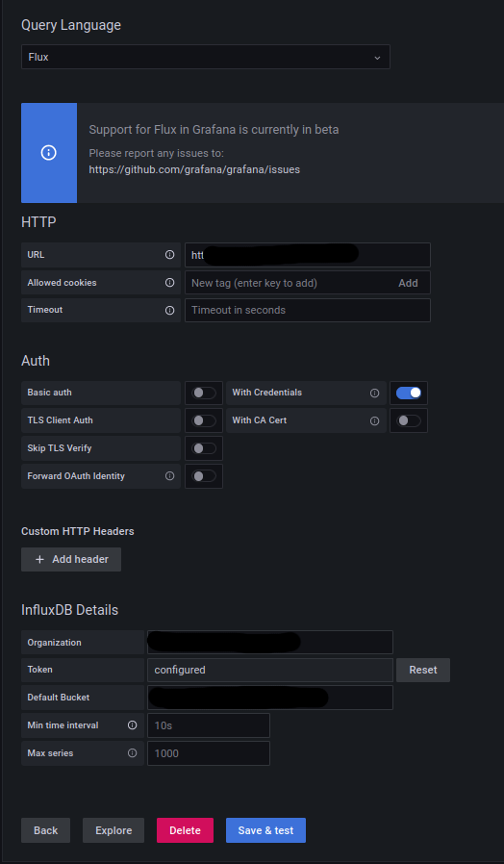Reset the configured token

(x=423, y=670)
